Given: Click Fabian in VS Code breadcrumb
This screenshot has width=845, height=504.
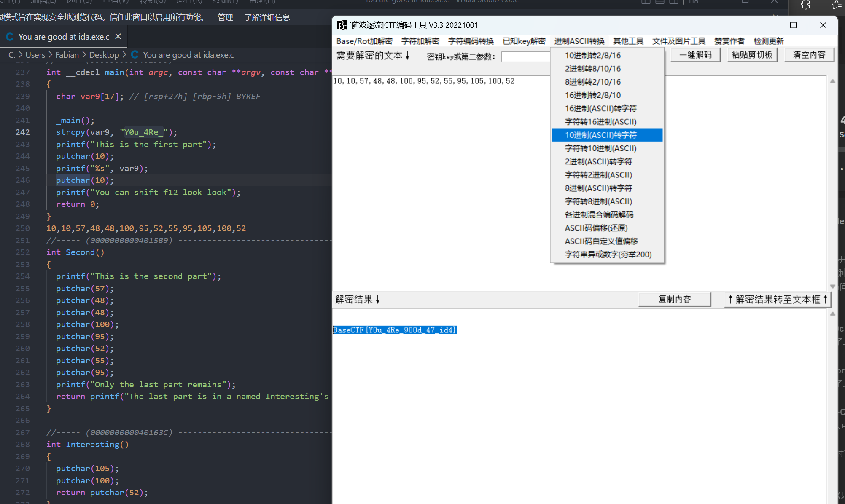Looking at the screenshot, I should [67, 55].
